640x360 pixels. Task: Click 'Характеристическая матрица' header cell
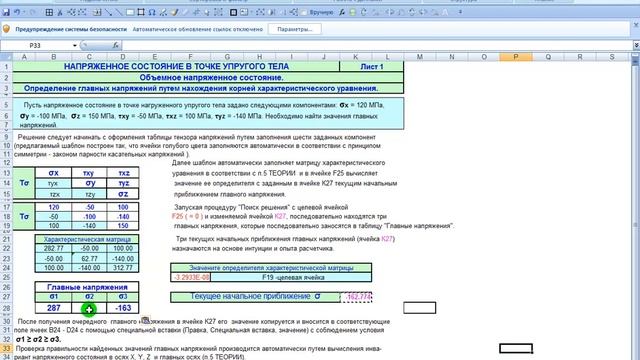[x=87, y=239]
